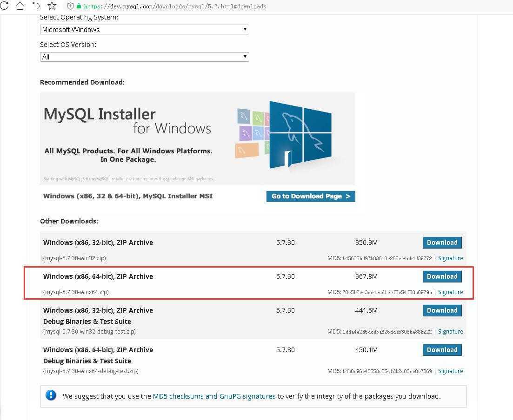Go to the browser home page icon
The height and width of the screenshot is (420, 513).
click(x=20, y=6)
